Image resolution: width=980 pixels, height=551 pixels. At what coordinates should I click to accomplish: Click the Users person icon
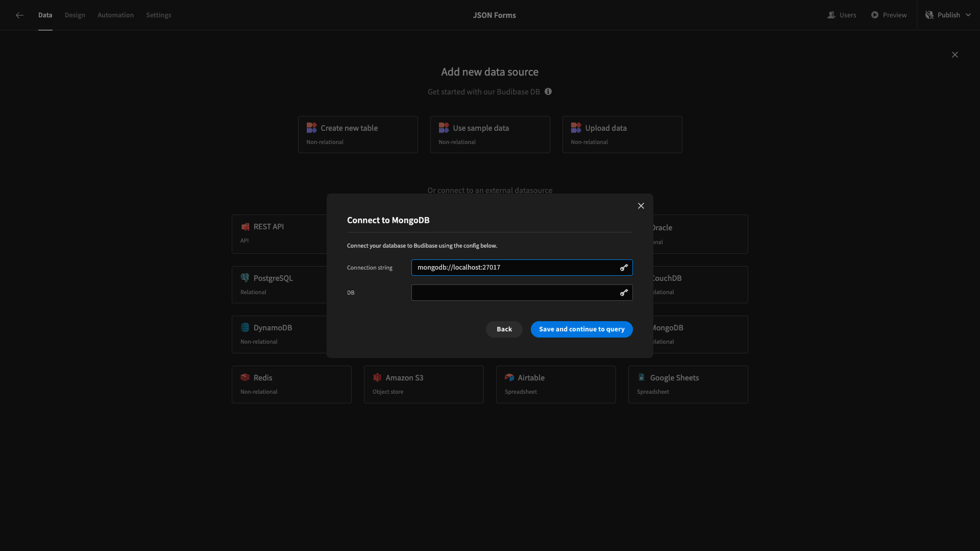tap(831, 15)
